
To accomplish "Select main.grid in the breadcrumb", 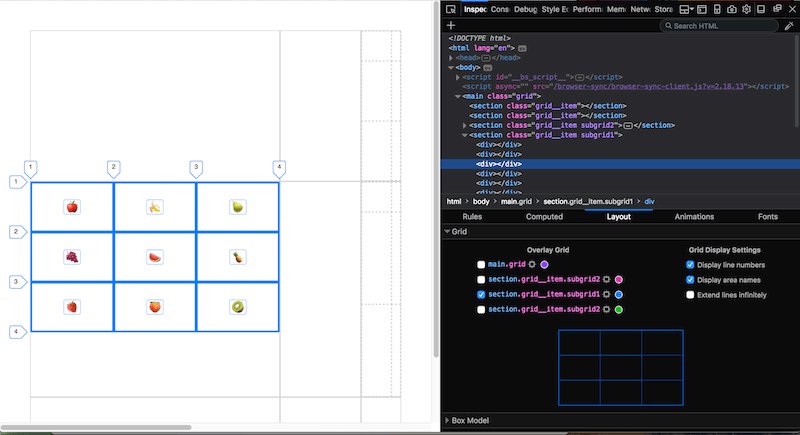I will [x=516, y=201].
